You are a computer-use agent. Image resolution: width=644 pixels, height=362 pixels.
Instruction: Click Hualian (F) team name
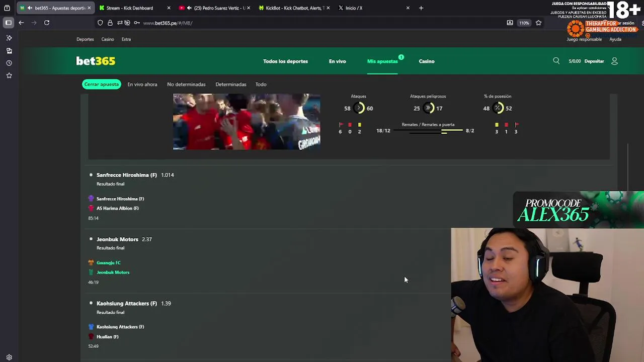pyautogui.click(x=107, y=337)
